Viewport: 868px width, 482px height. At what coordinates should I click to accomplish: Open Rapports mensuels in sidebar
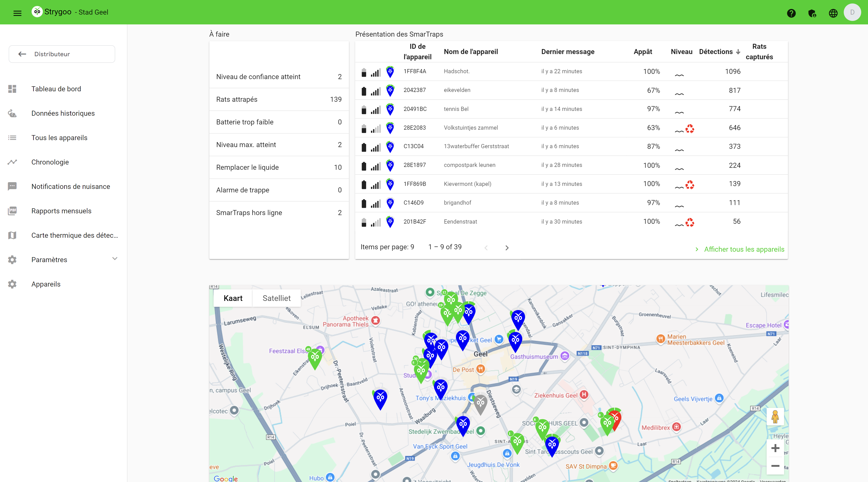coord(63,211)
